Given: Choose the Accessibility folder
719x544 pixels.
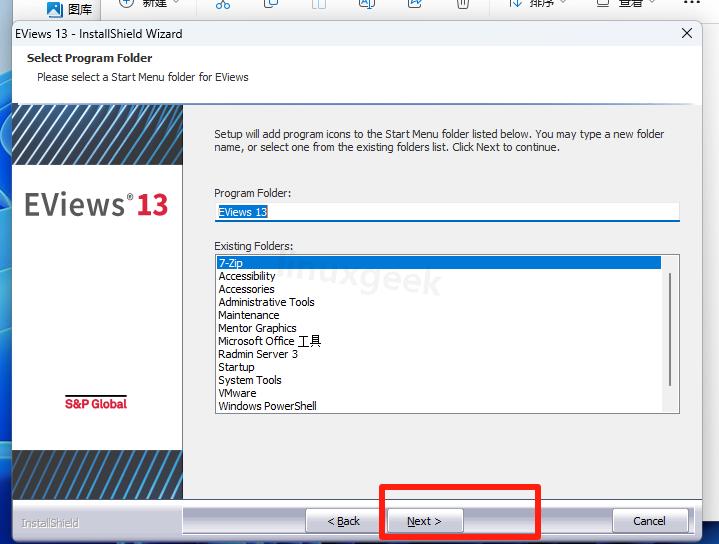Looking at the screenshot, I should point(247,276).
